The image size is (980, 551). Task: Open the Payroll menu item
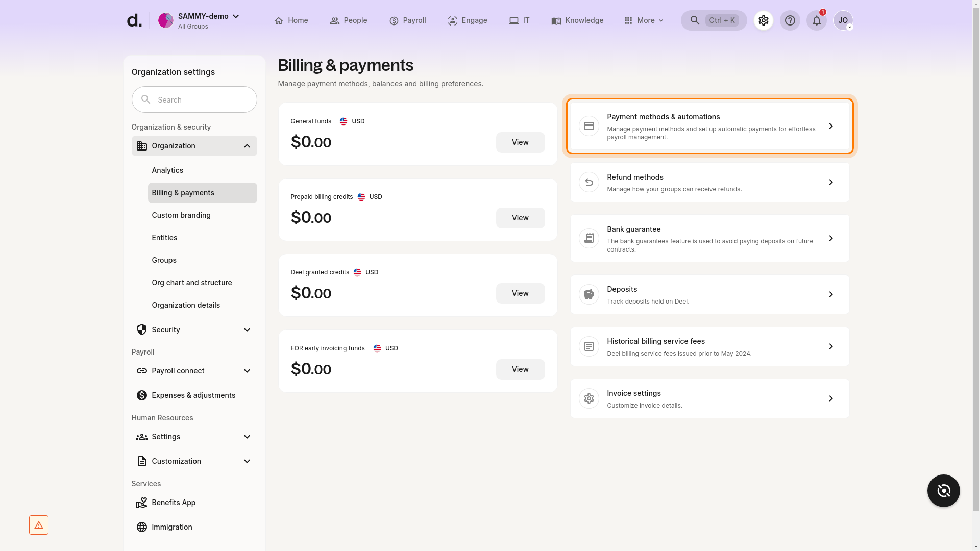click(408, 20)
